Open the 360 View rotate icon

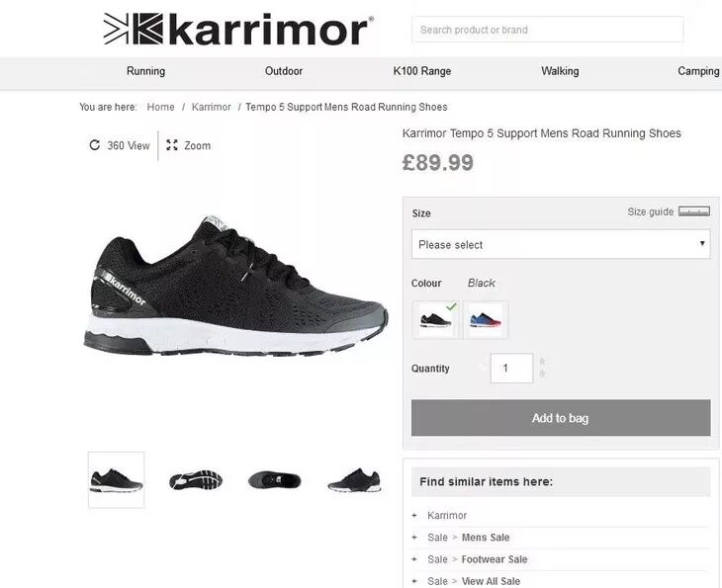point(94,145)
